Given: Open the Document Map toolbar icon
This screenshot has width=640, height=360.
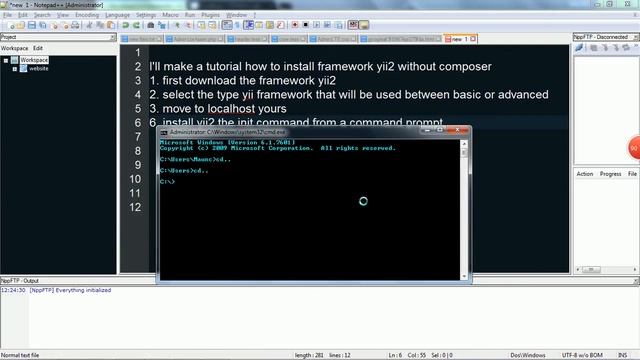Looking at the screenshot, I should 269,25.
